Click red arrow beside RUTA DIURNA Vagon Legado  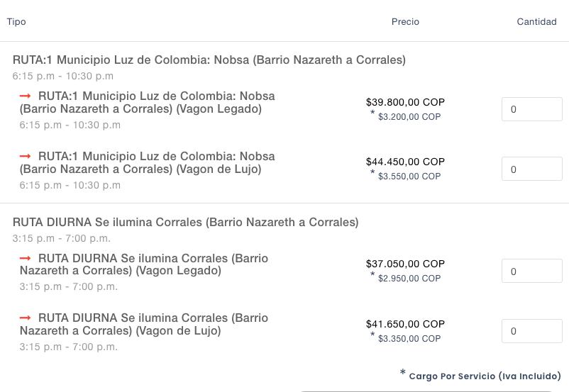coord(26,259)
